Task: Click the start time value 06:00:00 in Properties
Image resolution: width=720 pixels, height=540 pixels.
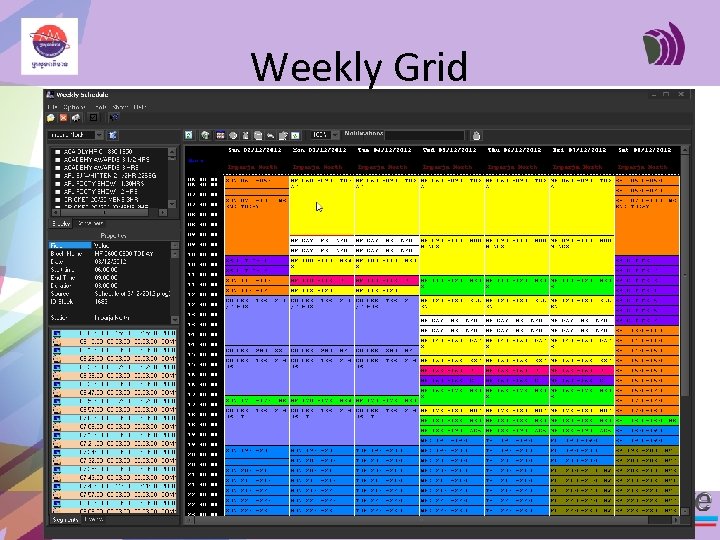Action: 106,270
